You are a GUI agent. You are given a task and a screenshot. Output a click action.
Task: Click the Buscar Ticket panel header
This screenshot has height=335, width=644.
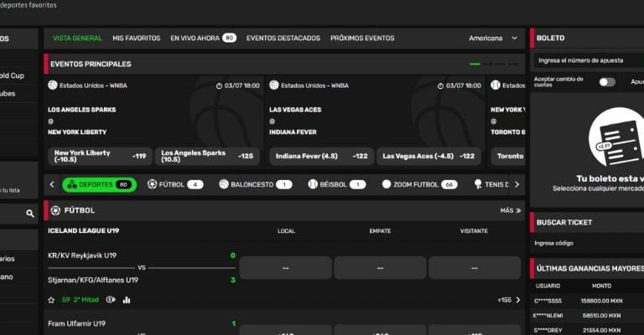588,222
